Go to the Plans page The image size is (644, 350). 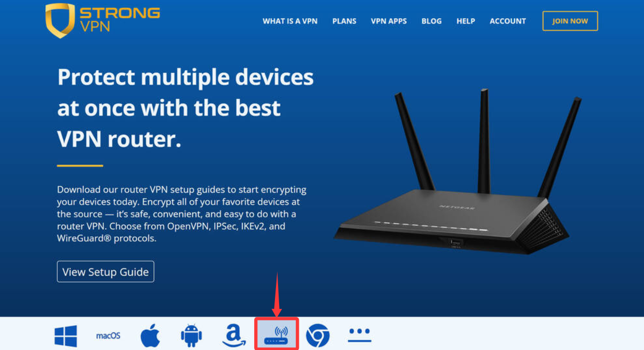344,21
